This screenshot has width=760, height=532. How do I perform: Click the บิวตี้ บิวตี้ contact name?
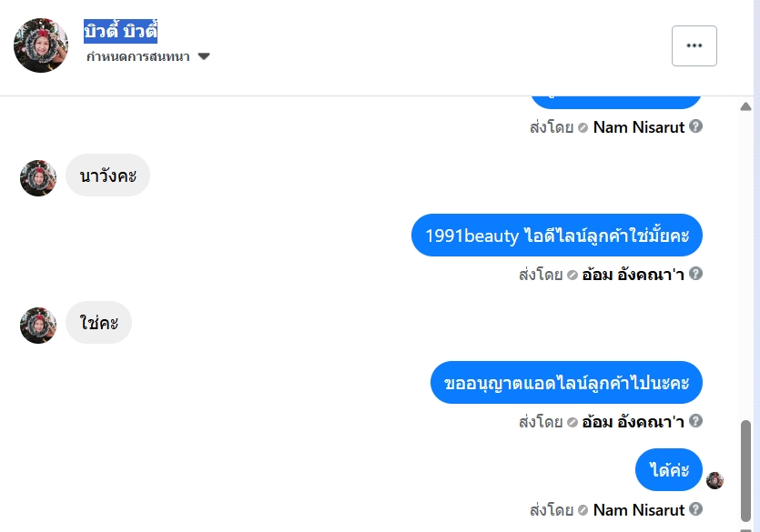click(x=121, y=32)
